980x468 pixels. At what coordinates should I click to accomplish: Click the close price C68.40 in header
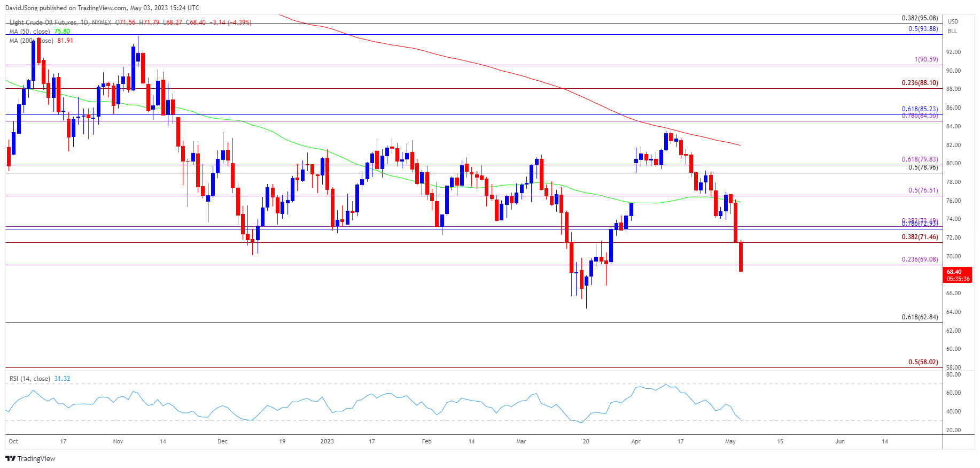coord(196,22)
